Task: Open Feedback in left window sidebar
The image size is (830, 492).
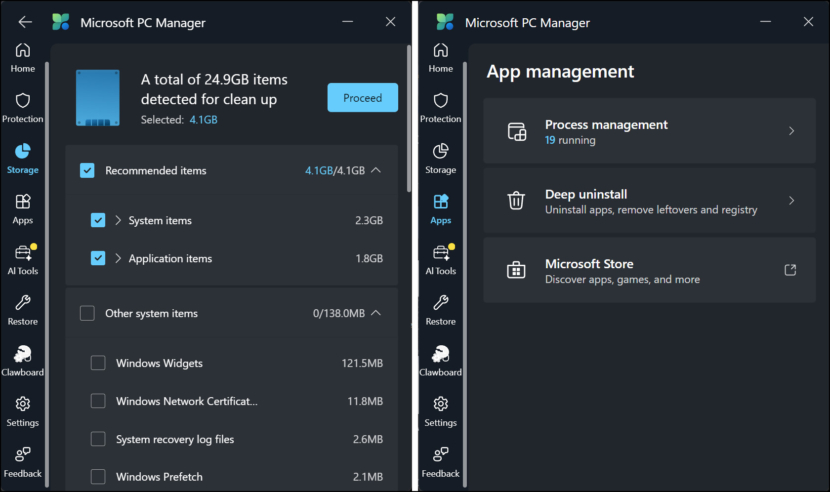Action: tap(23, 462)
